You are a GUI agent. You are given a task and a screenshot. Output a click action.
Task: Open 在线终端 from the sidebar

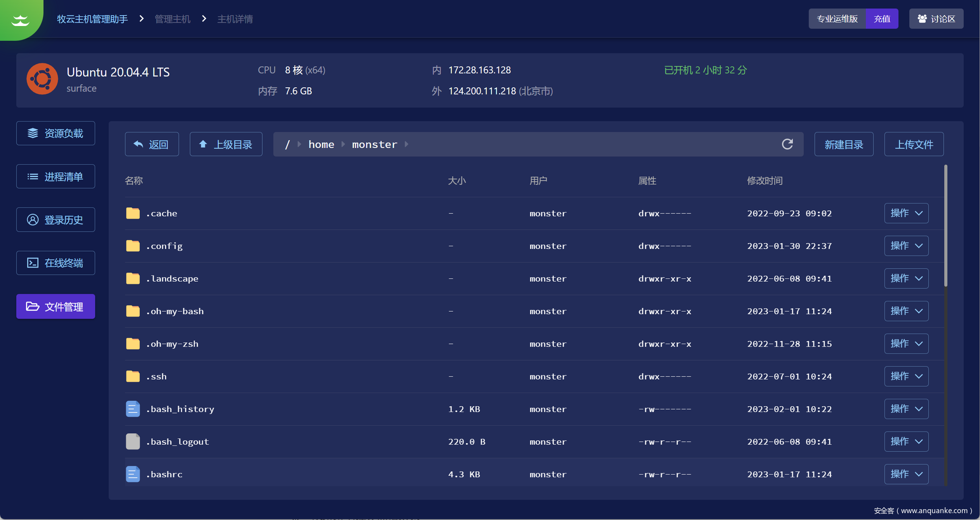(x=55, y=263)
